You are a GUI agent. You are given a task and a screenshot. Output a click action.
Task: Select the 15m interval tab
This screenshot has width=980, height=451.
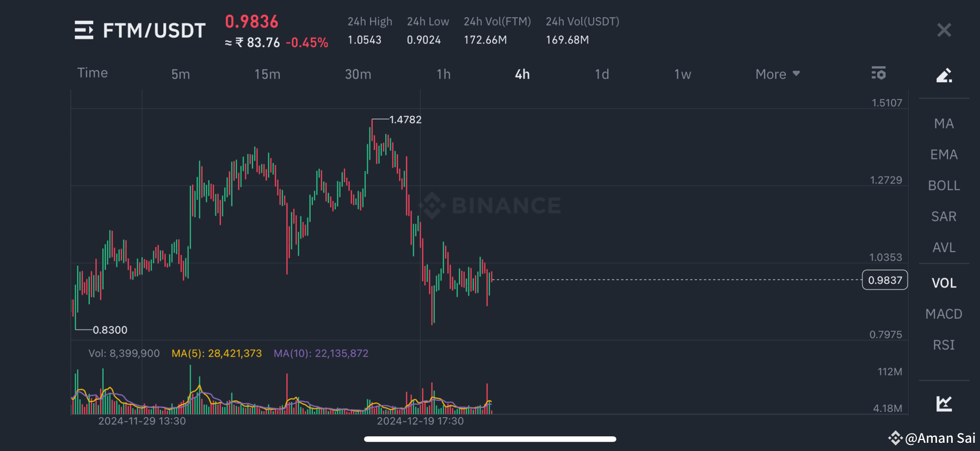(x=267, y=74)
